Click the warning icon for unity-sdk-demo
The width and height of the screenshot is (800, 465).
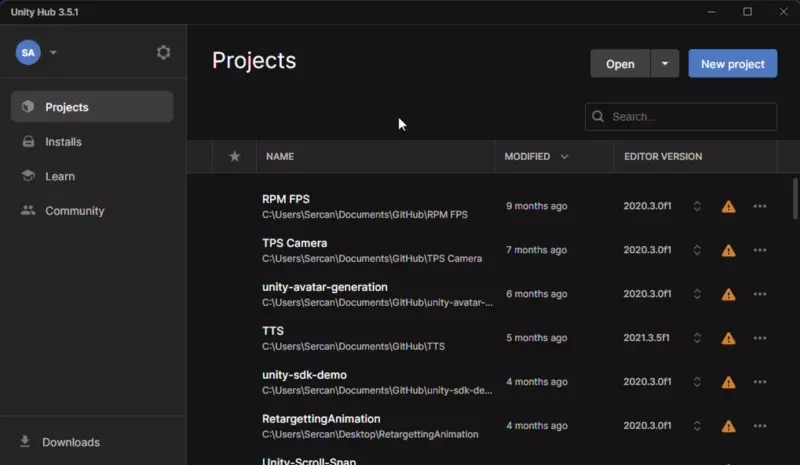click(729, 382)
